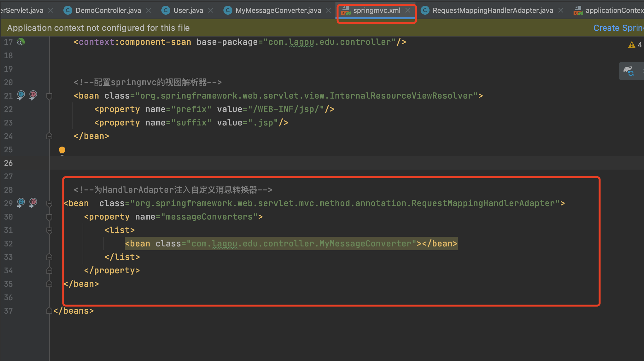The height and width of the screenshot is (361, 644).
Task: Fold the messageConverters property at line 30
Action: pyautogui.click(x=49, y=217)
